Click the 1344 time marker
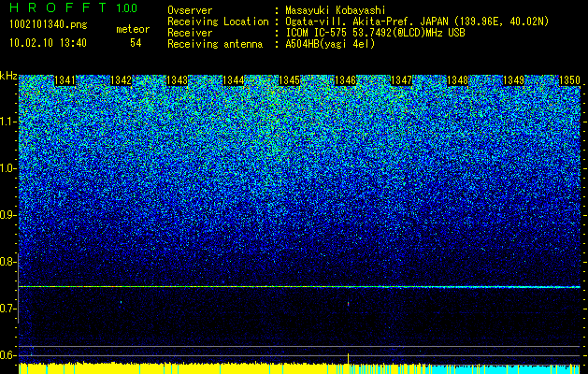The image size is (588, 374). [x=234, y=80]
